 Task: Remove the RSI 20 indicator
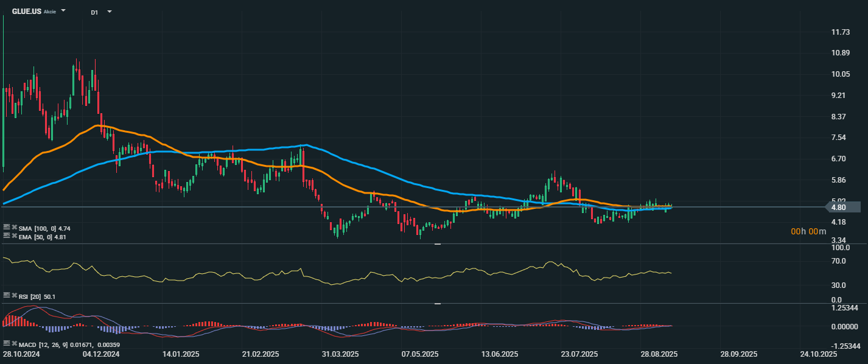[14, 295]
